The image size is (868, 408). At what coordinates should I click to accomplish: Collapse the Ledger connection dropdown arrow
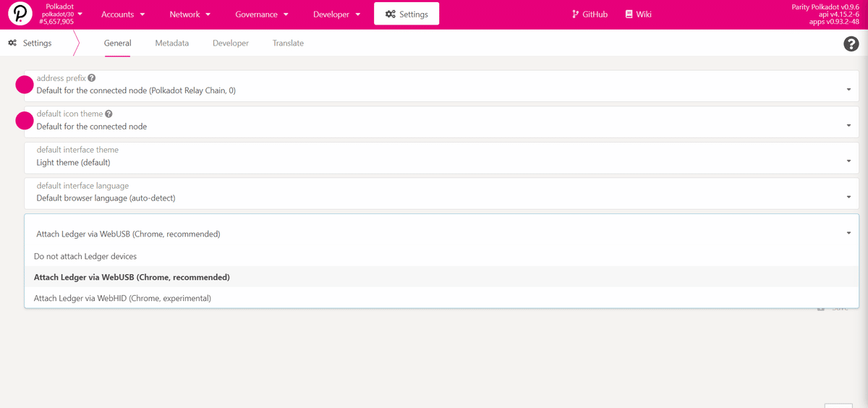(x=848, y=234)
